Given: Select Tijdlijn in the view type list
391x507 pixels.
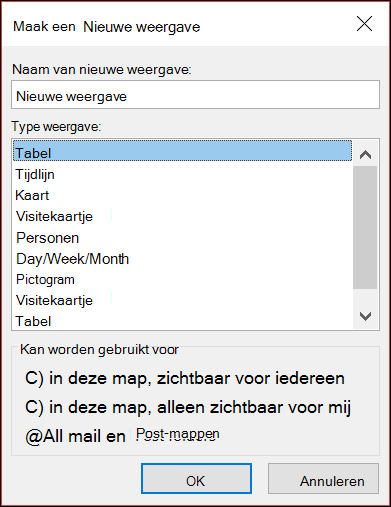Looking at the screenshot, I should click(182, 174).
